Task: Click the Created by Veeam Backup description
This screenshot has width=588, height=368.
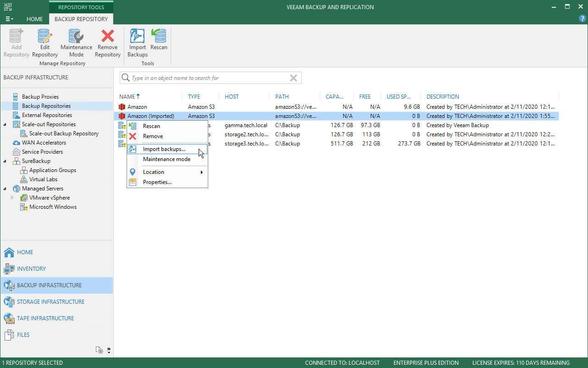Action: 458,125
